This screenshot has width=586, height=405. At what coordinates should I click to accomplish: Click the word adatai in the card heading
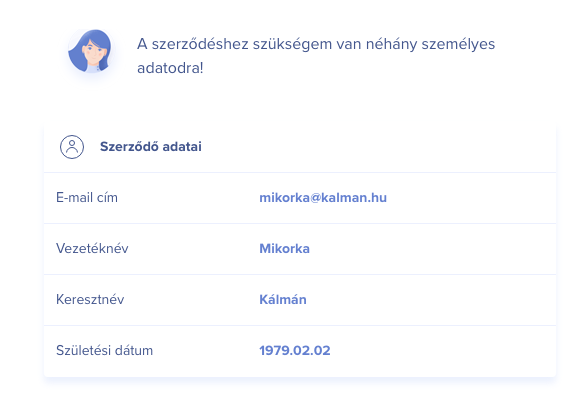182,146
